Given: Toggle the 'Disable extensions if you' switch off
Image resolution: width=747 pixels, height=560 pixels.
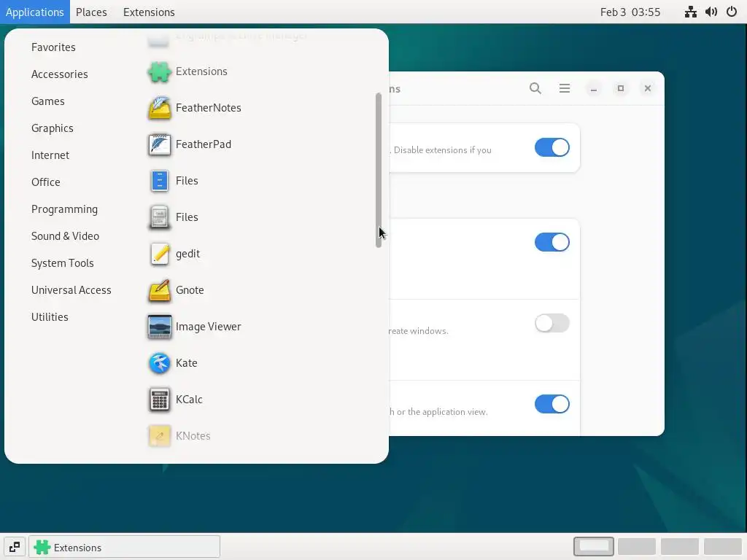Looking at the screenshot, I should click(551, 147).
